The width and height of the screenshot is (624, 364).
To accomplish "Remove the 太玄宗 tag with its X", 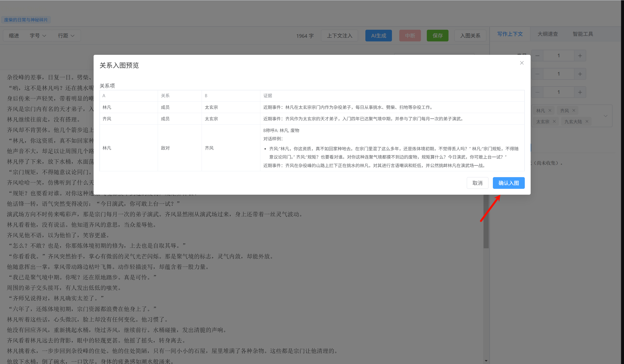I will coord(554,121).
